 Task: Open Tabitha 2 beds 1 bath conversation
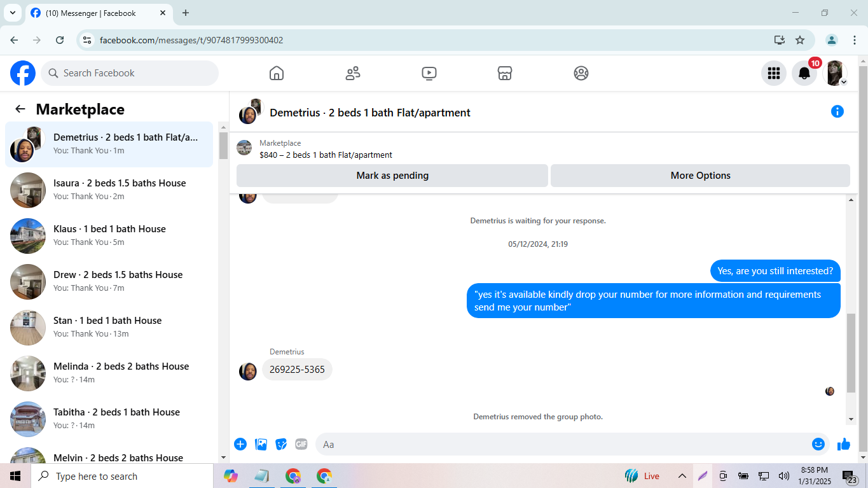[109, 419]
